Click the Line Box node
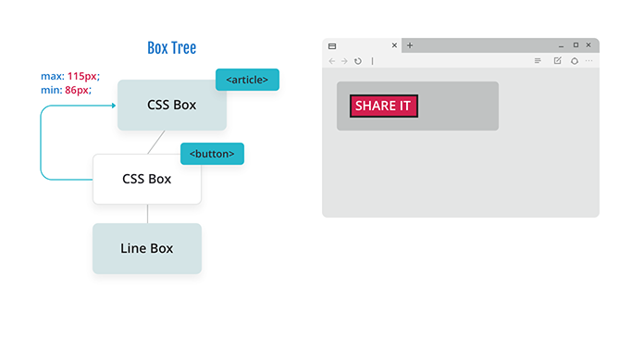The height and width of the screenshot is (351, 644). [x=147, y=248]
